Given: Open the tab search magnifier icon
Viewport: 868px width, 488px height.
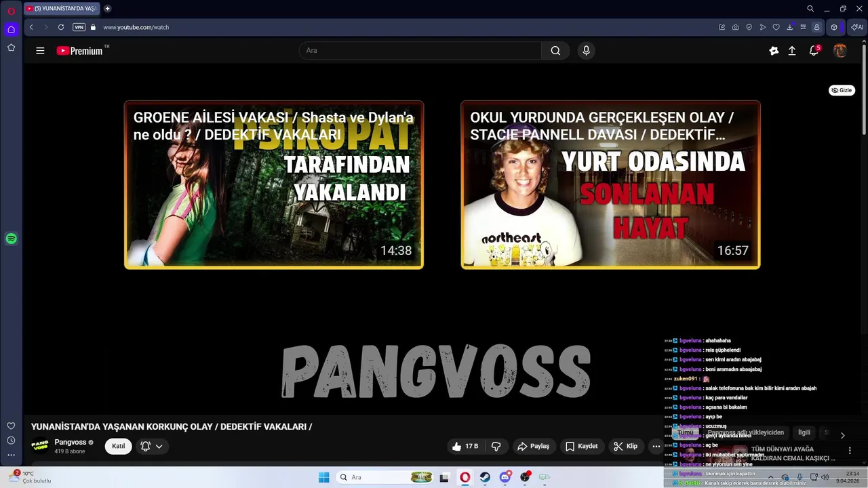Looking at the screenshot, I should [x=810, y=9].
